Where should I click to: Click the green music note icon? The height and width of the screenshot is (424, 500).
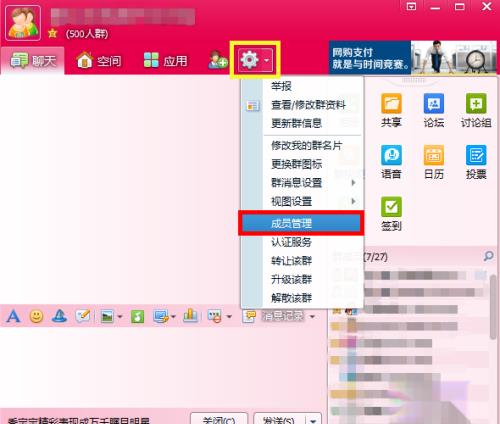137,316
